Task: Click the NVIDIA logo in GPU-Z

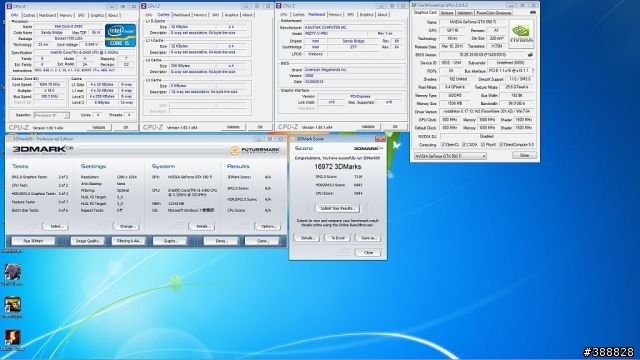Action: (x=521, y=35)
